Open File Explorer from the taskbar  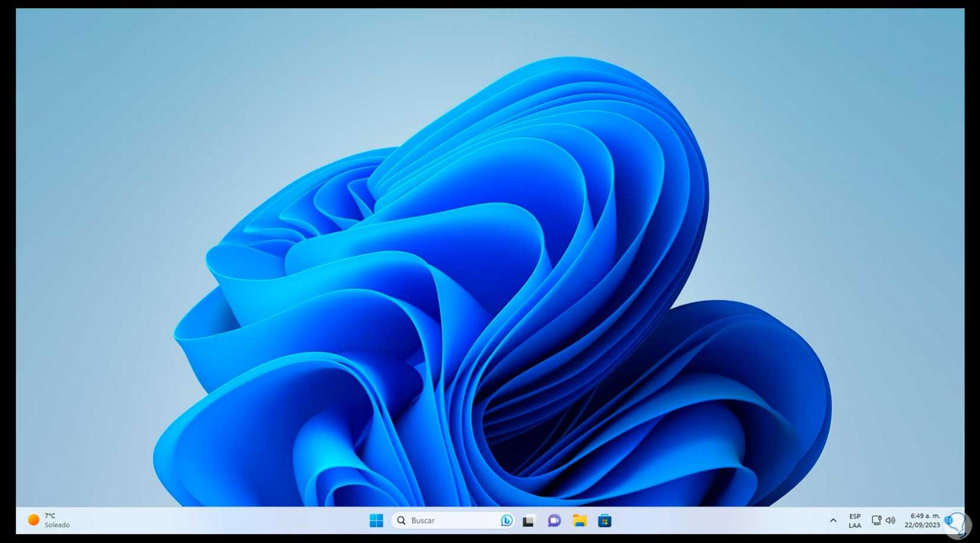(580, 520)
